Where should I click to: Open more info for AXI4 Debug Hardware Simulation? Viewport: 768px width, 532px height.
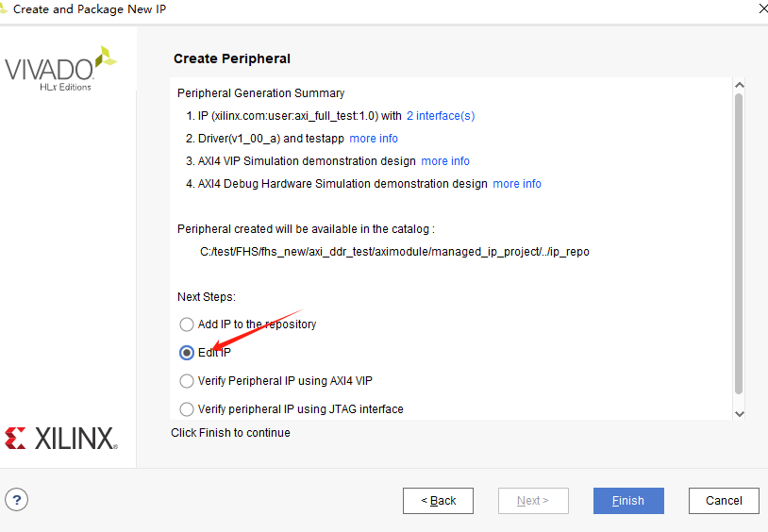point(517,184)
